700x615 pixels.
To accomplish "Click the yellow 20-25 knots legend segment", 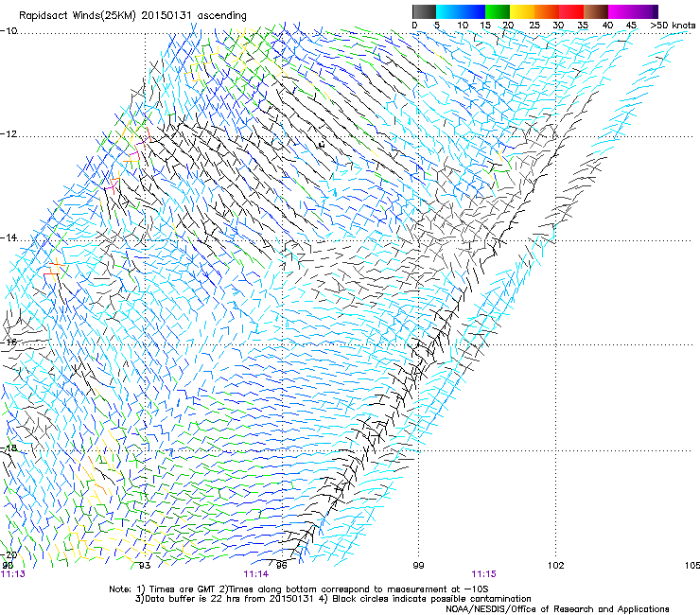I will 522,11.
